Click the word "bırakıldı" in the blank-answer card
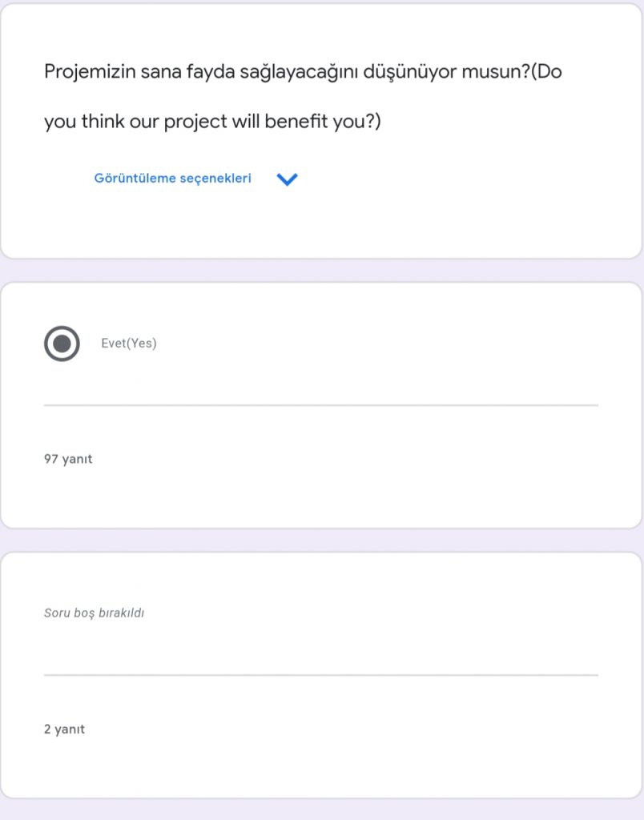 tap(121, 613)
